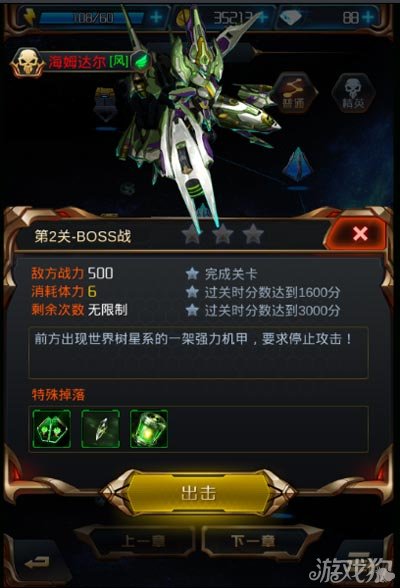
Task: Add energy with the plus icon
Action: coord(156,17)
